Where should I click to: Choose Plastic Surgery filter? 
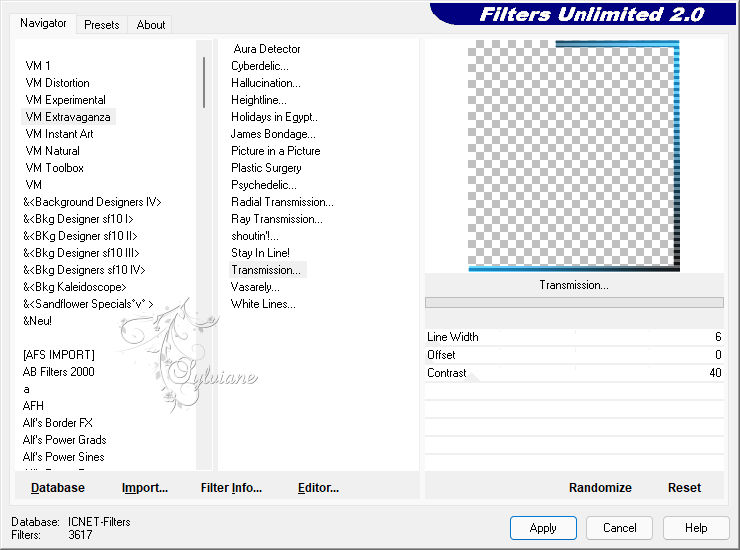tap(266, 168)
